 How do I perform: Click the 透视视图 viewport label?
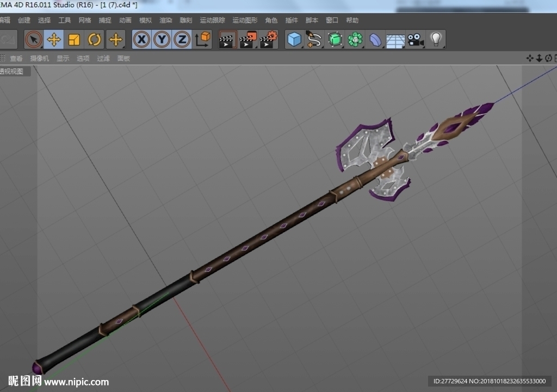click(x=12, y=71)
